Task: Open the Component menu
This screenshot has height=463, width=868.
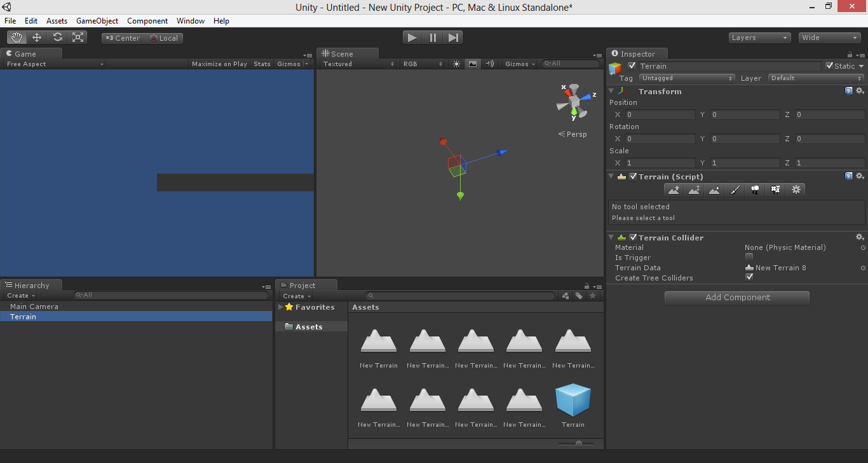Action: (x=147, y=21)
